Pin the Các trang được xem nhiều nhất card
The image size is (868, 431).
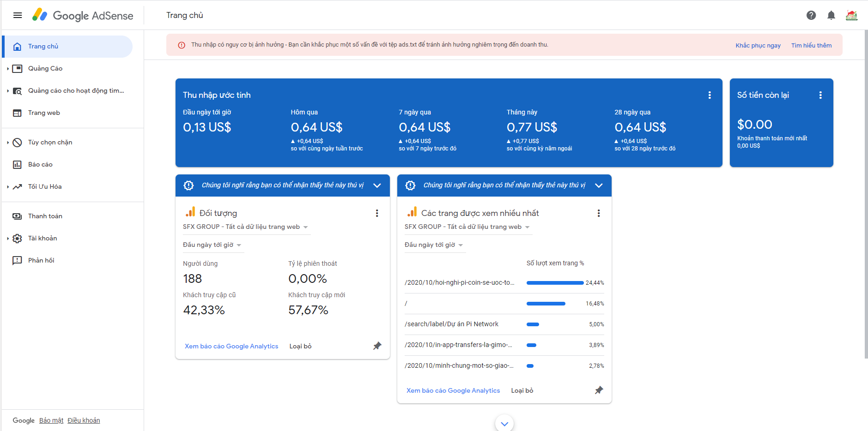599,390
